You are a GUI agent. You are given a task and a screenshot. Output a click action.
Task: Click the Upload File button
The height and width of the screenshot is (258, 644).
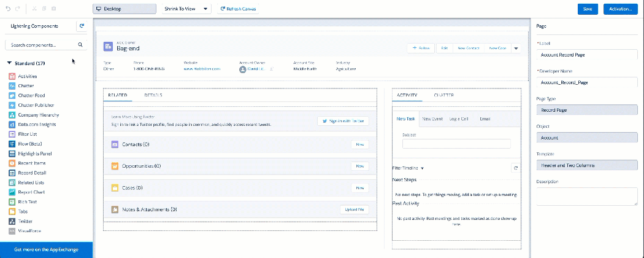coord(355,209)
